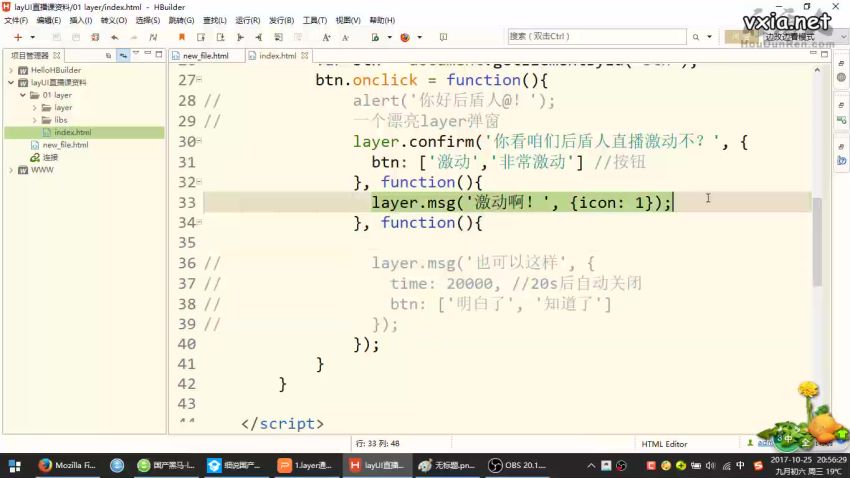The width and height of the screenshot is (850, 478).
Task: Open the 插入(I) menu
Action: tap(80, 20)
